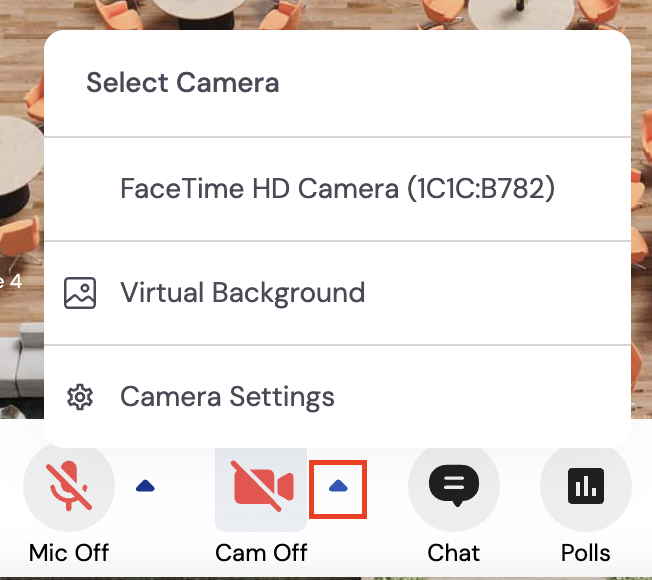Click the partially hidden table 4 label
652x580 pixels.
(14, 281)
